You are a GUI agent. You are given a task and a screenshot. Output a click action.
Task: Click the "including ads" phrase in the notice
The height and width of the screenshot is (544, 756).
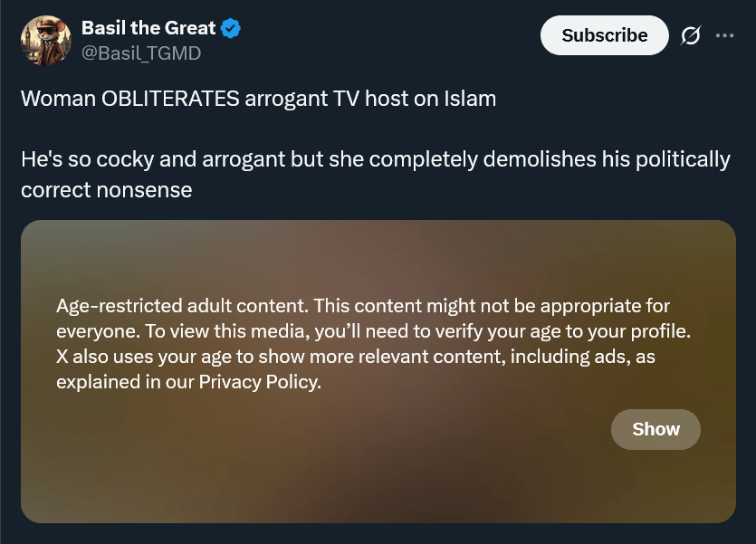[x=569, y=357]
